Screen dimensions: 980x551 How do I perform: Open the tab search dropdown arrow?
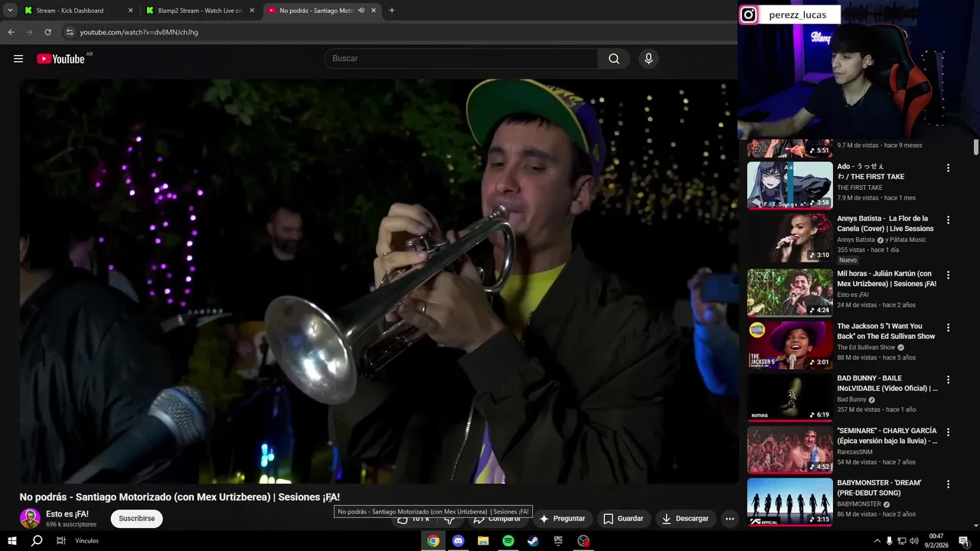[10, 10]
